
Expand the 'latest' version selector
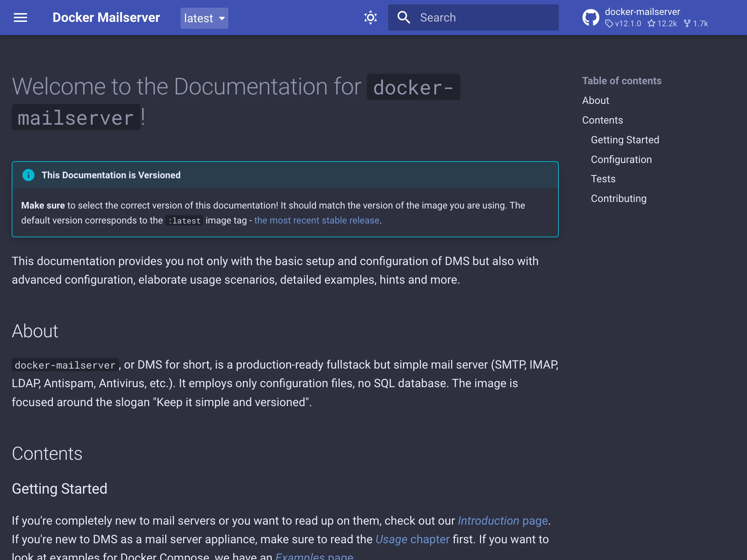click(204, 18)
